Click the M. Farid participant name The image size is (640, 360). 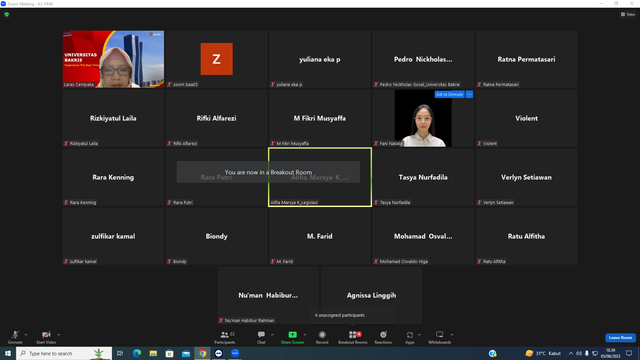point(320,236)
